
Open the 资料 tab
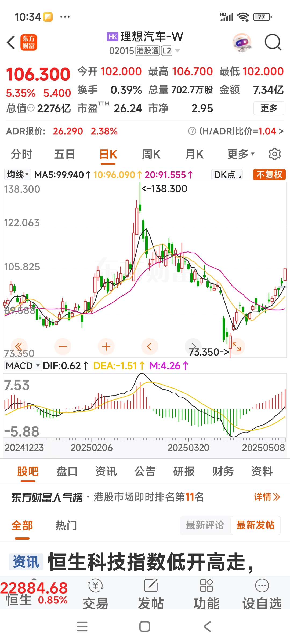(262, 471)
